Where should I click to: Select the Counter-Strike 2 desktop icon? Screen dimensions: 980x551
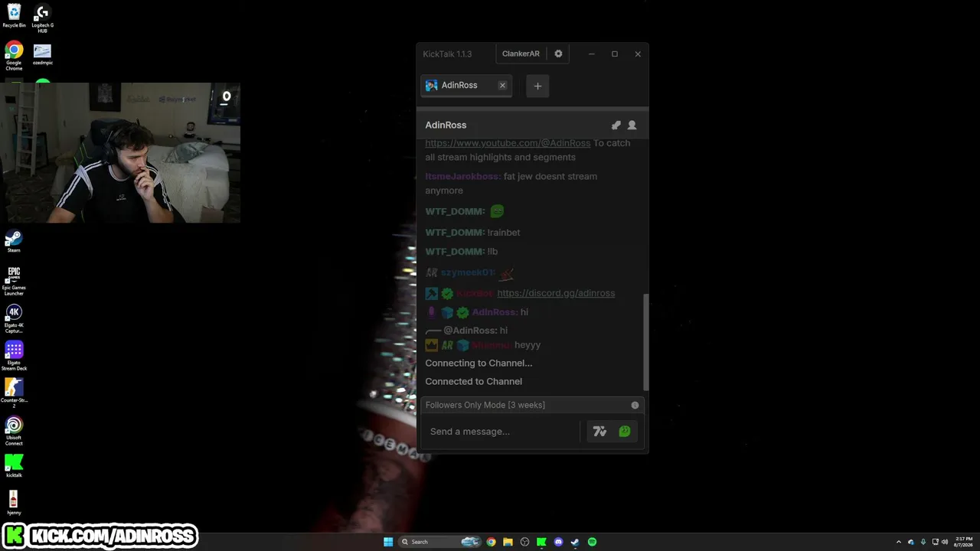coord(14,393)
